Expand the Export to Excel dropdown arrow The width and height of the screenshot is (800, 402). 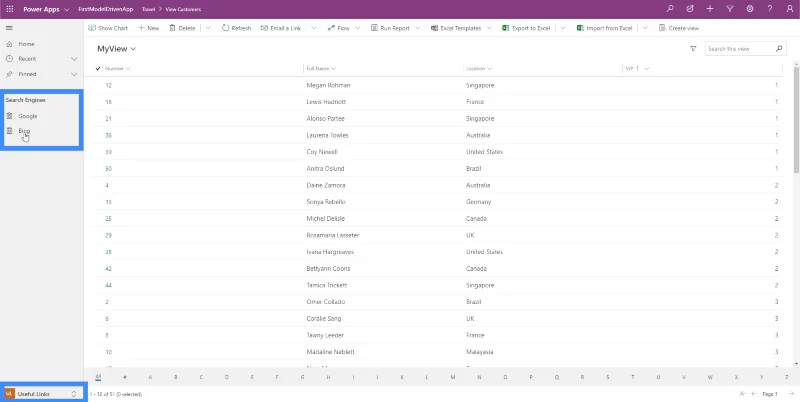[x=563, y=28]
